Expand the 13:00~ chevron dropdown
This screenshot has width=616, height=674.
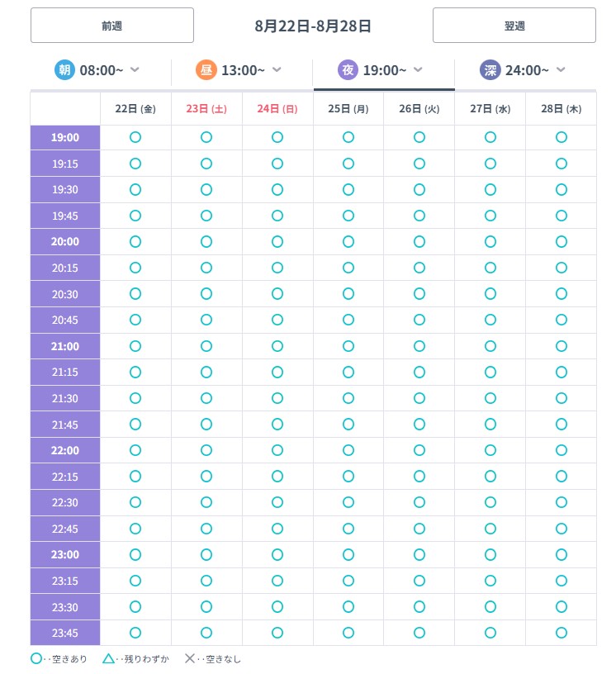point(277,69)
